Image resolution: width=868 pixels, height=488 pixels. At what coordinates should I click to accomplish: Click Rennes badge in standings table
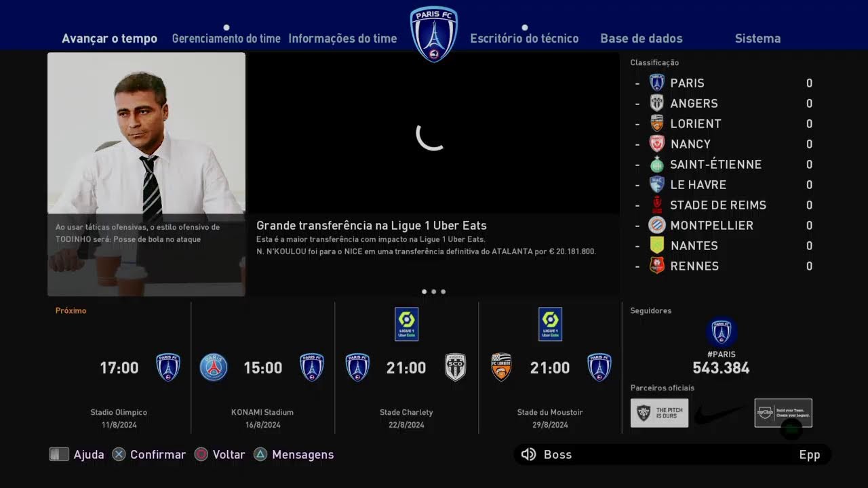click(x=656, y=266)
